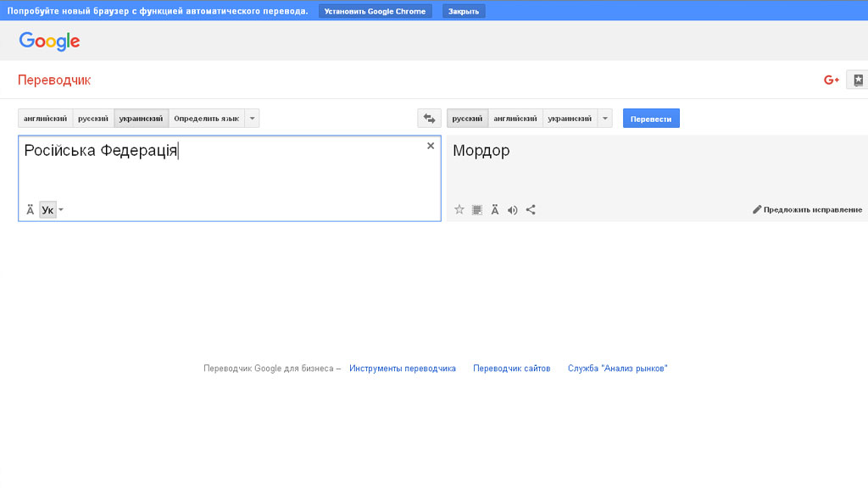Expand the source language list dropdown

pos(253,119)
